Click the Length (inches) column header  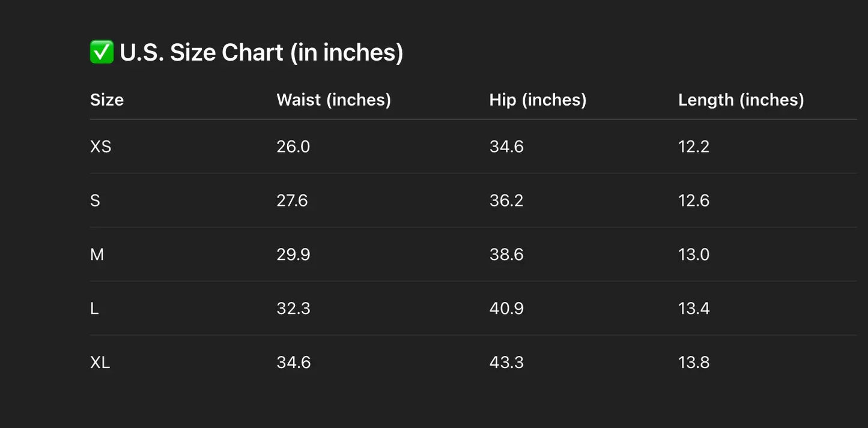(x=741, y=100)
